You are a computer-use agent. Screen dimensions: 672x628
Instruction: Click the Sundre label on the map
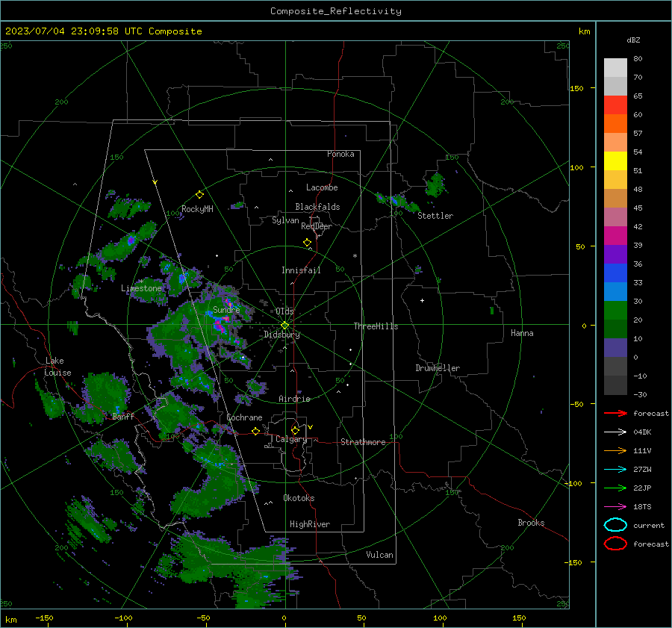pos(226,309)
